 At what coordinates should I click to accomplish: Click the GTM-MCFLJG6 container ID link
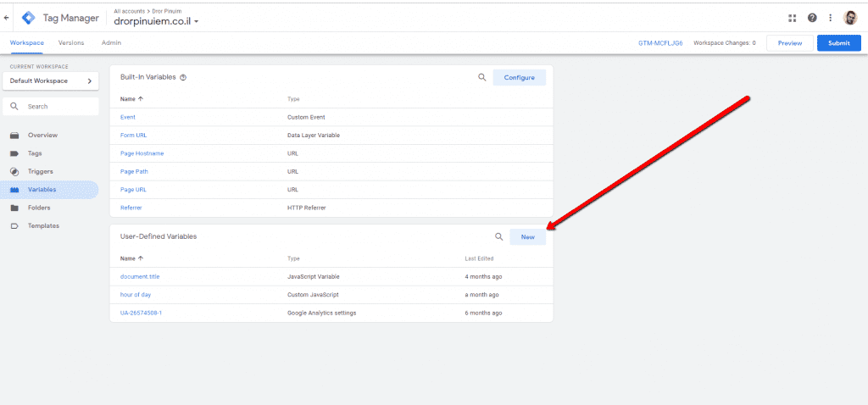click(x=660, y=43)
